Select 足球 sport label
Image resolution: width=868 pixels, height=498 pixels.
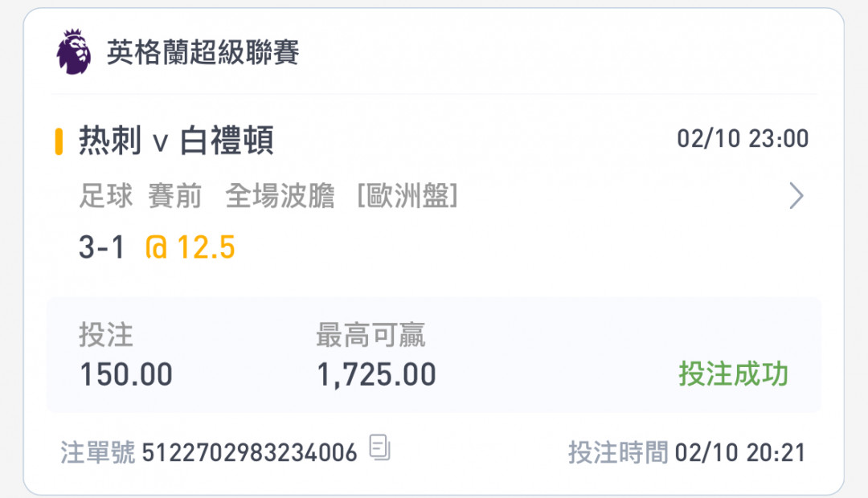pos(106,196)
